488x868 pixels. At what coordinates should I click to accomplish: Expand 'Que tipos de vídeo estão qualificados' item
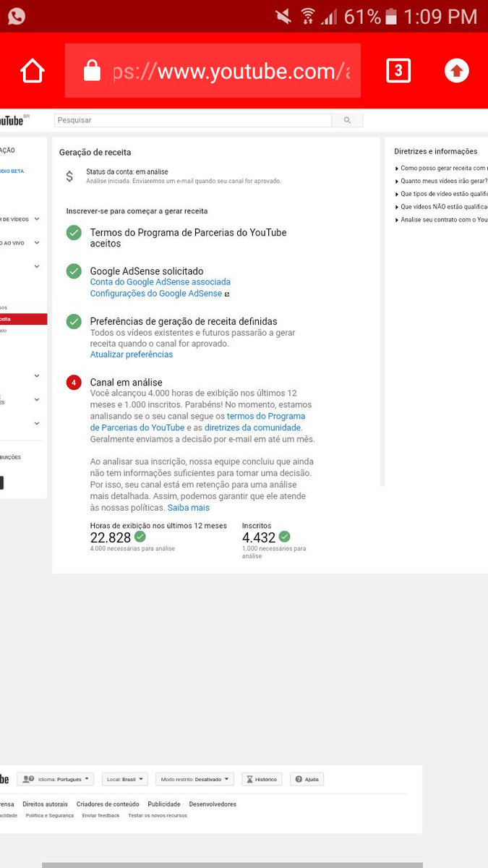tap(441, 194)
